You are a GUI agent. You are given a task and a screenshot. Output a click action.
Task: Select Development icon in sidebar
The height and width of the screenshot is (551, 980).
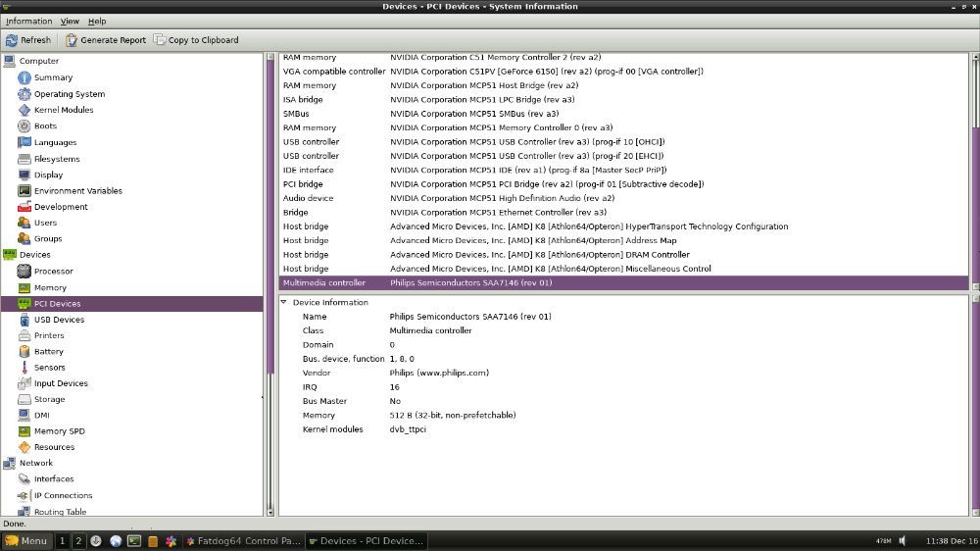tap(24, 207)
